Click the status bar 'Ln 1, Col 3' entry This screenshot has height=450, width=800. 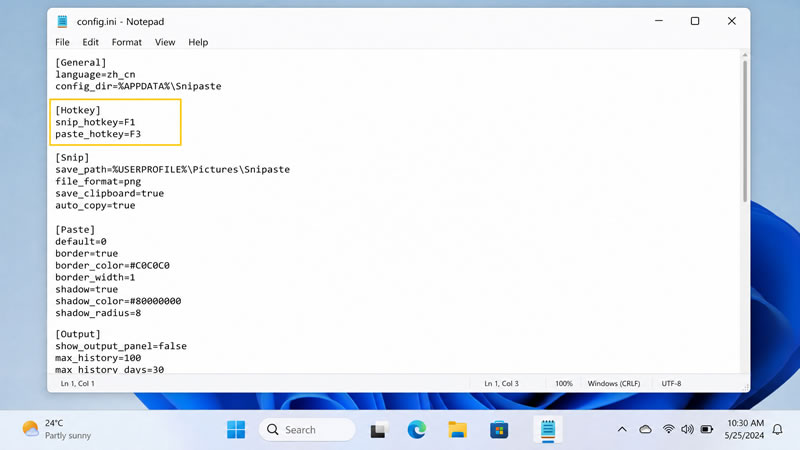501,384
